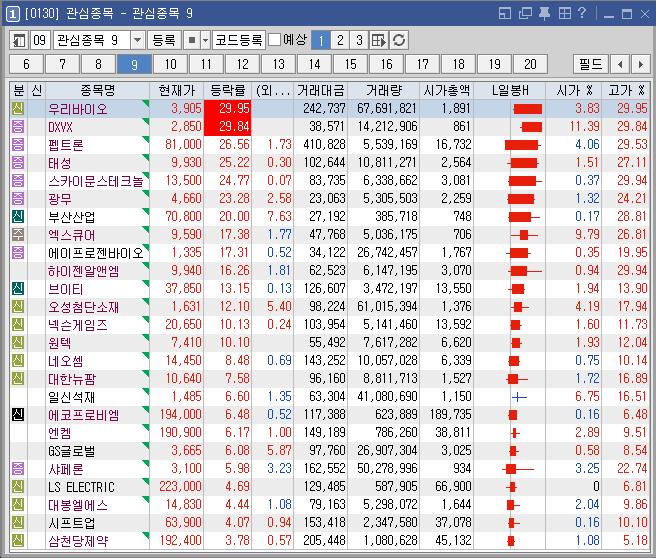Click the stop square icon button
Screen dimensions: 656x558
[x=192, y=41]
